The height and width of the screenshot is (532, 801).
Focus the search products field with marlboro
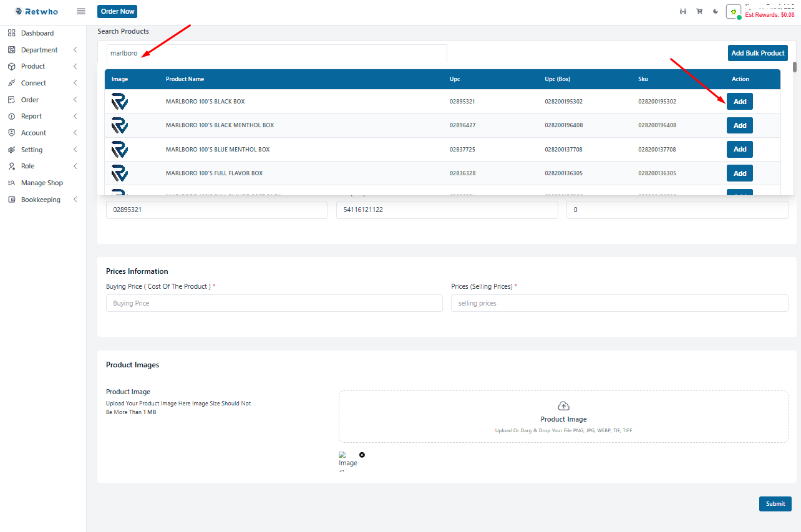[x=277, y=53]
